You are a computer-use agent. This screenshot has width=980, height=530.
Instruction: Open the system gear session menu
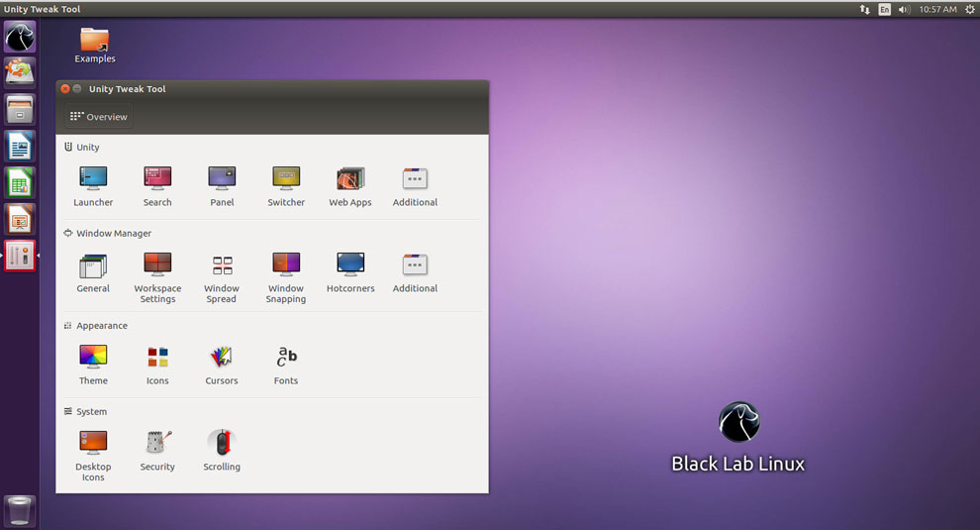coord(969,9)
